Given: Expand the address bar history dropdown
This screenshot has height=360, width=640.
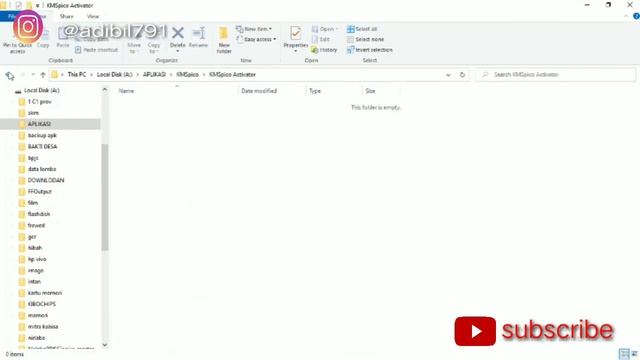Looking at the screenshot, I should 448,75.
